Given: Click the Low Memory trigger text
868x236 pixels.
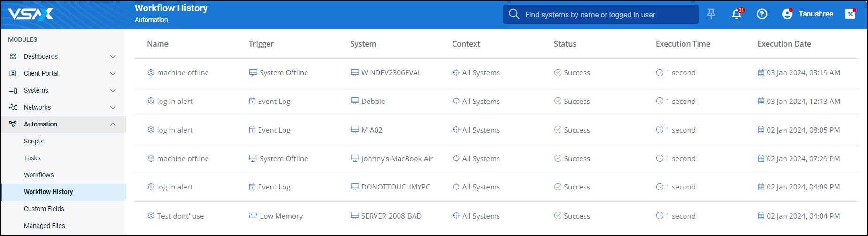Looking at the screenshot, I should tap(281, 216).
